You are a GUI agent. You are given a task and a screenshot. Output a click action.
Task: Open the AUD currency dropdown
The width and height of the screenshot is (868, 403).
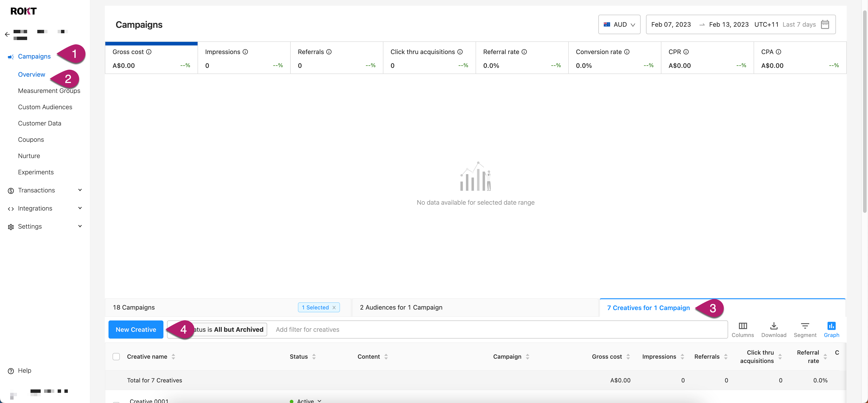tap(619, 24)
